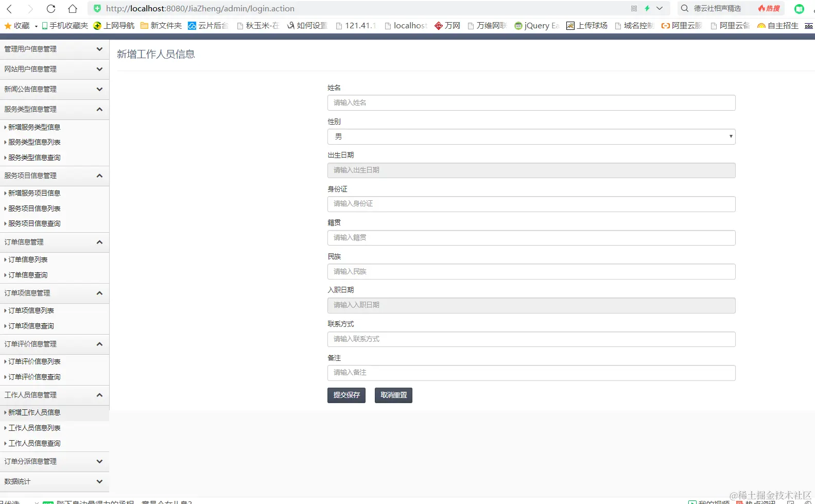Click the 籍贯 native place field
815x504 pixels.
(x=531, y=238)
